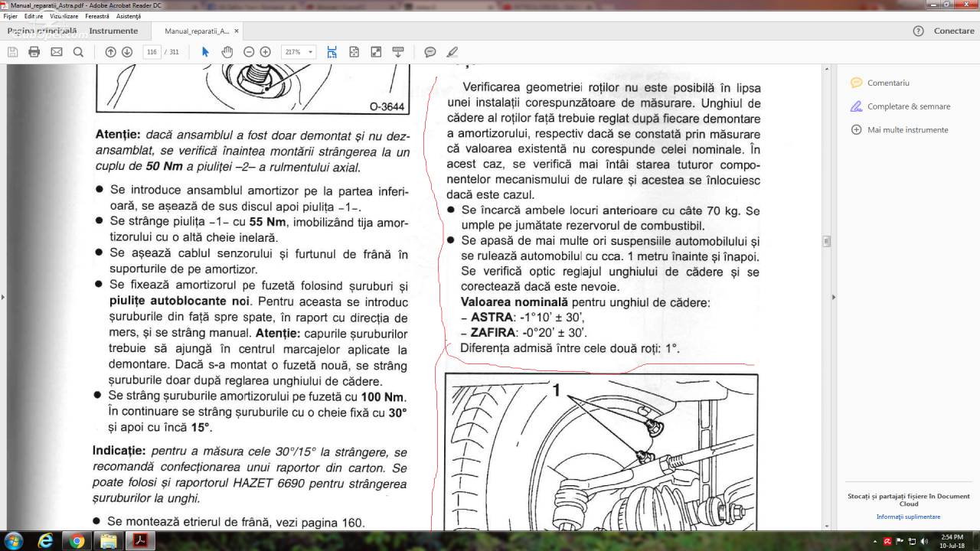Click the page number field showing 116
980x551 pixels.
click(151, 52)
